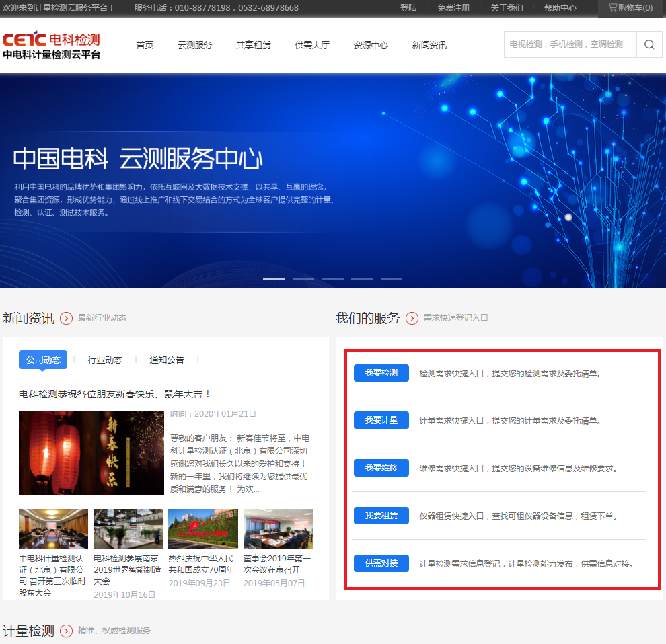This screenshot has width=666, height=644.
Task: Click arrow icon beside 新闻资讯 heading
Action: 66,318
